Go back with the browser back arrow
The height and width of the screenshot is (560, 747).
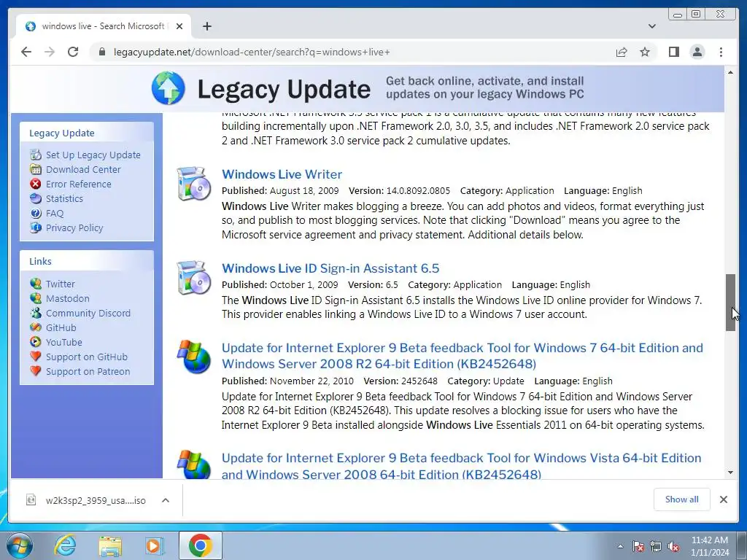click(x=26, y=52)
